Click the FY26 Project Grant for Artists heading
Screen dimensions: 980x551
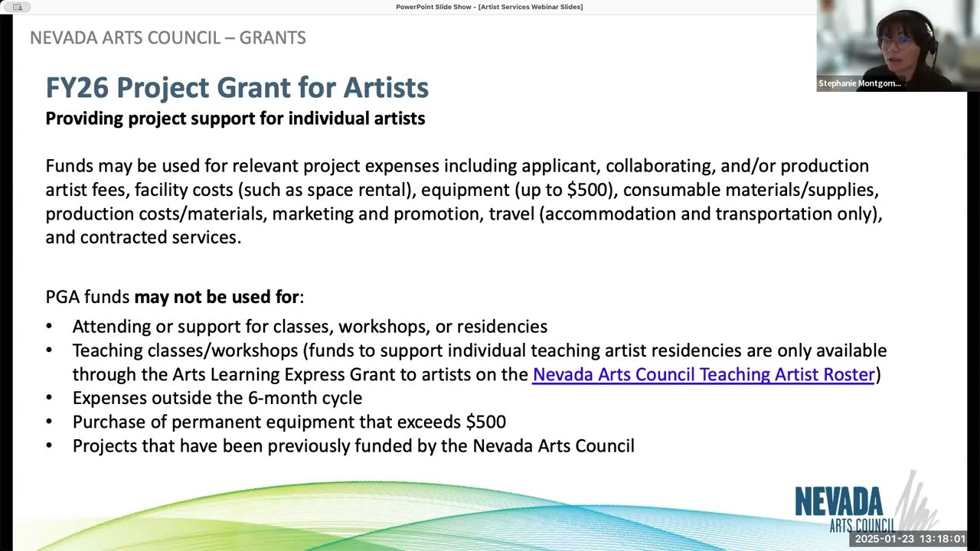pyautogui.click(x=237, y=88)
